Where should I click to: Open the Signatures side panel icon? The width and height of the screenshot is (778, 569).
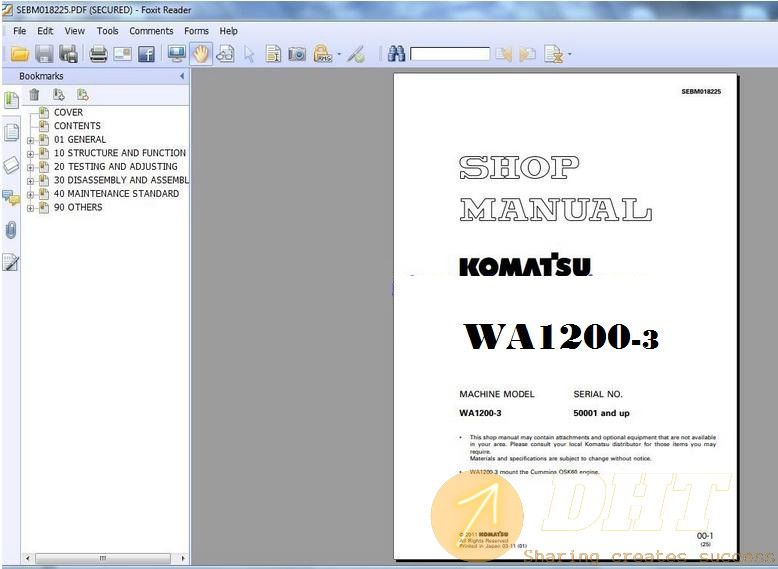(11, 262)
